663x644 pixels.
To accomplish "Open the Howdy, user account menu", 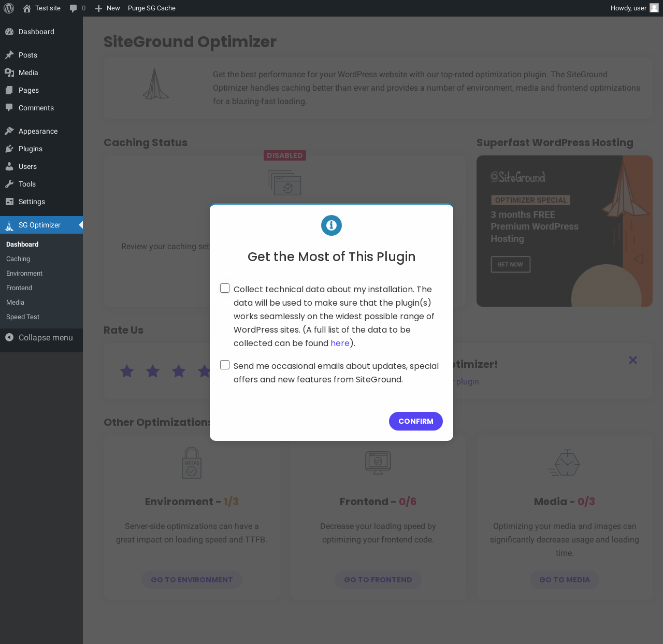I will 635,8.
